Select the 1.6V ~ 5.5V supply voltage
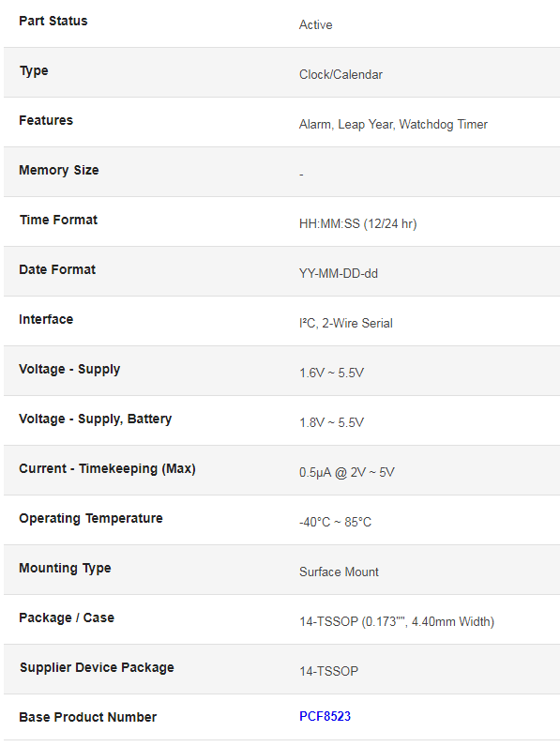 [x=331, y=373]
